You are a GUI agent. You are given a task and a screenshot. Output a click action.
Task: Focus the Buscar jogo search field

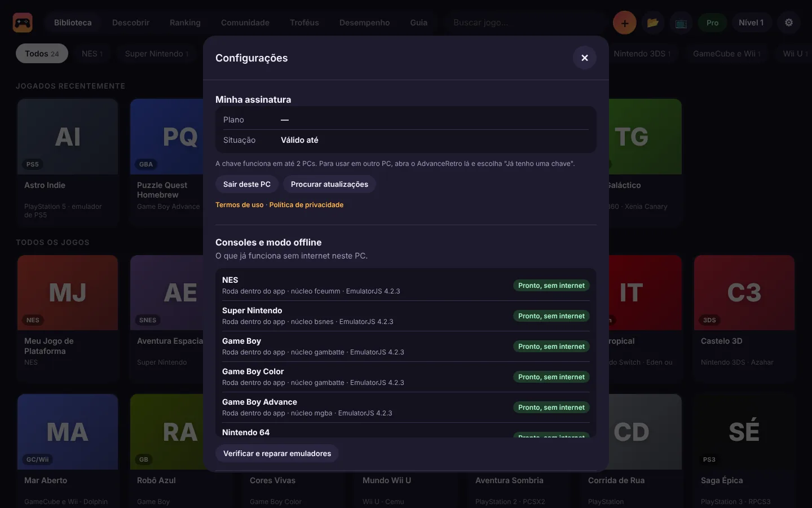pos(524,23)
